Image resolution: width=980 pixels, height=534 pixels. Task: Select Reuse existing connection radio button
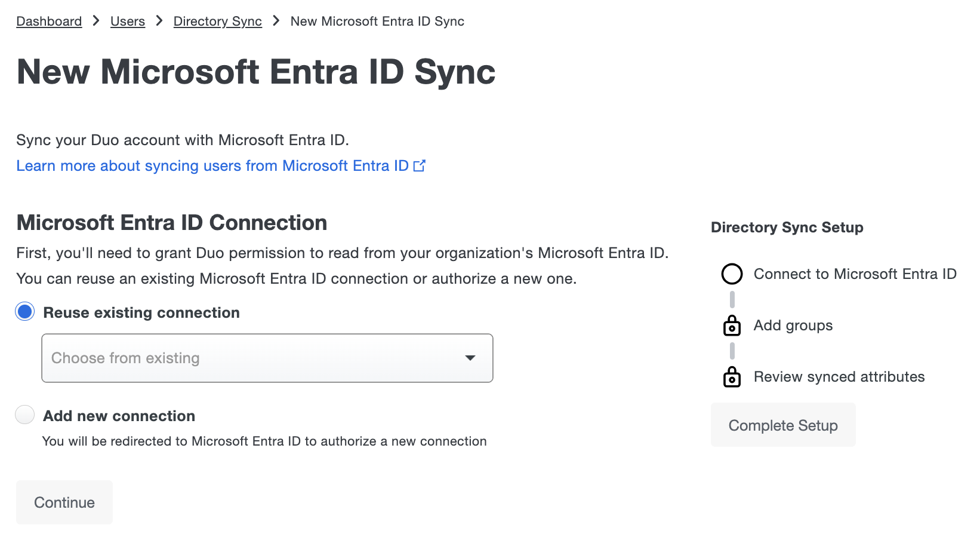[x=25, y=312]
